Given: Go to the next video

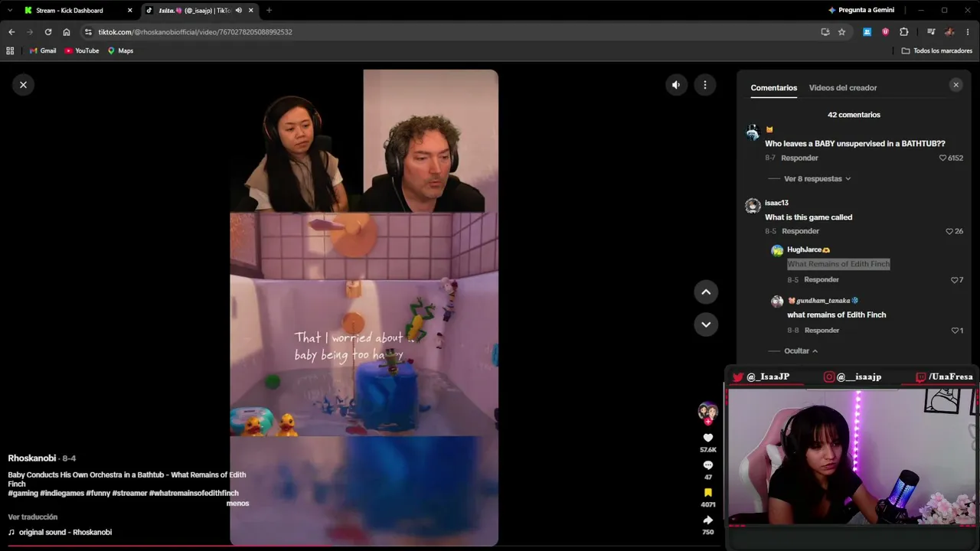Looking at the screenshot, I should (706, 324).
